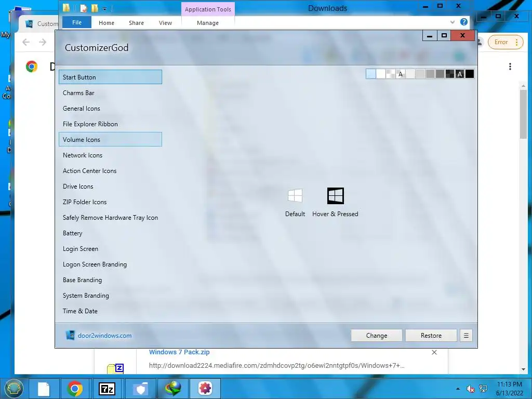This screenshot has width=532, height=399.
Task: Choose the dark gray preview background swatch
Action: [440, 74]
